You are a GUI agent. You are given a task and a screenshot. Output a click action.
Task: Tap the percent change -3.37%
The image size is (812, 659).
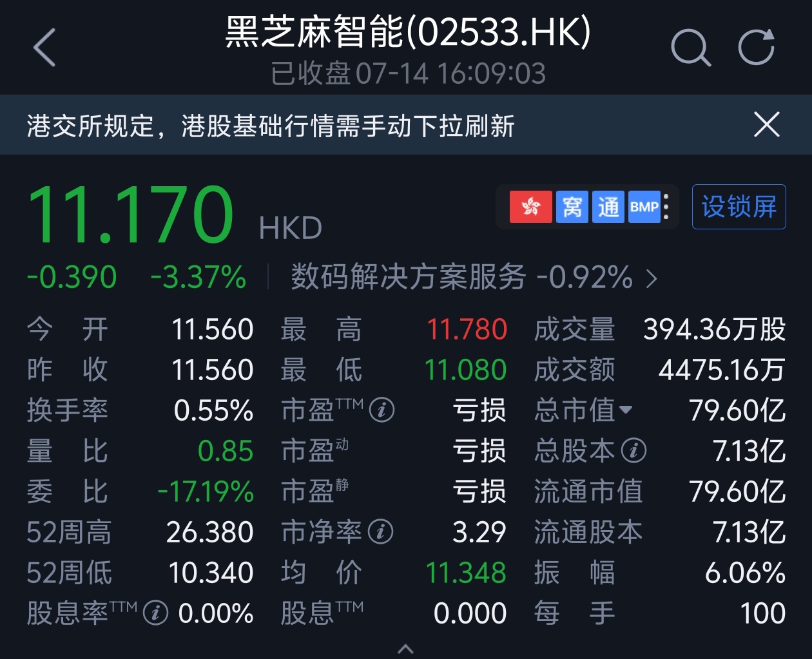tap(198, 278)
